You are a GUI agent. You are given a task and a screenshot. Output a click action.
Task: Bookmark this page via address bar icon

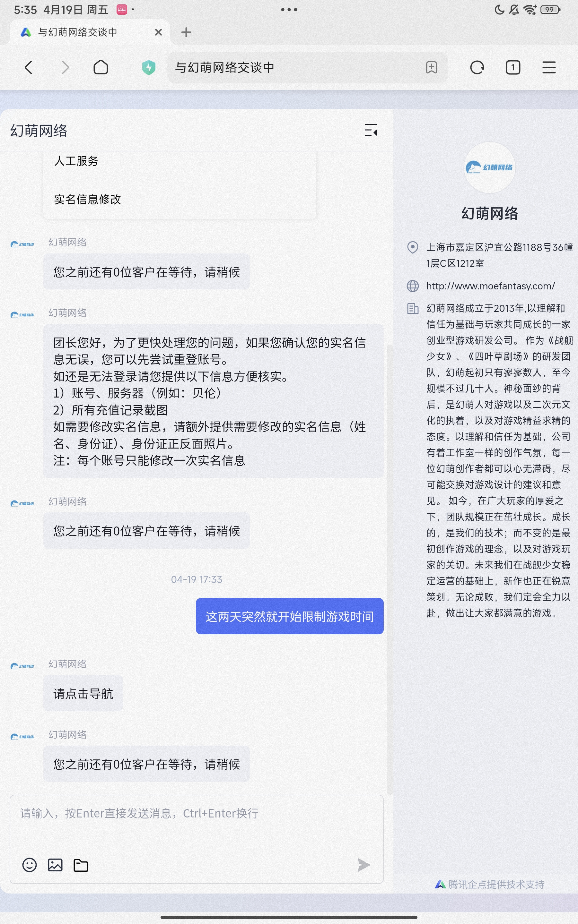[x=432, y=68]
